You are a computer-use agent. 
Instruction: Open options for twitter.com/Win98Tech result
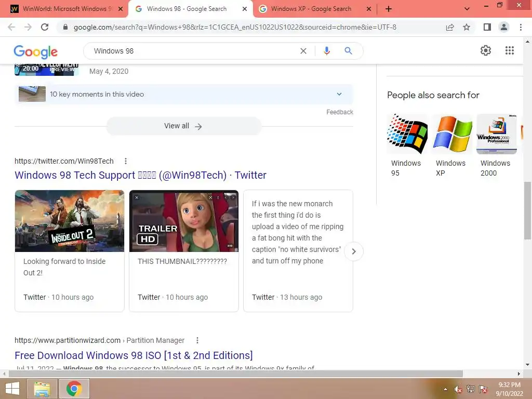(126, 161)
